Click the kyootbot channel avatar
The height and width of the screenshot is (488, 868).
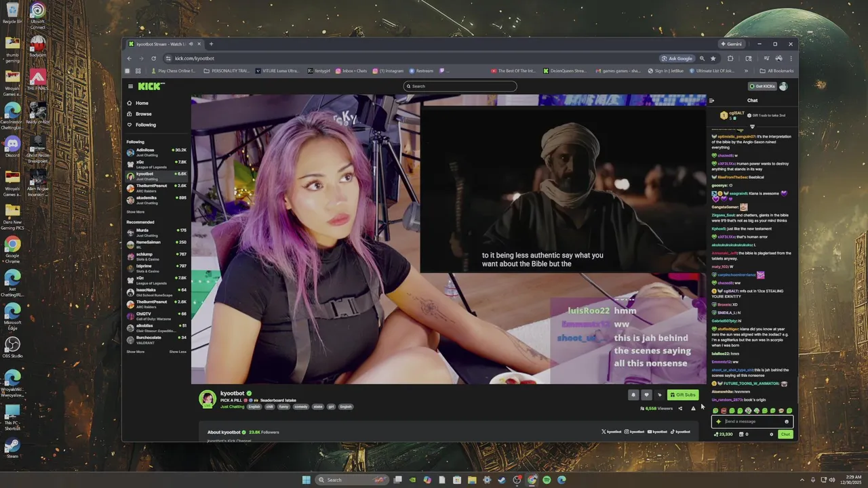click(208, 399)
